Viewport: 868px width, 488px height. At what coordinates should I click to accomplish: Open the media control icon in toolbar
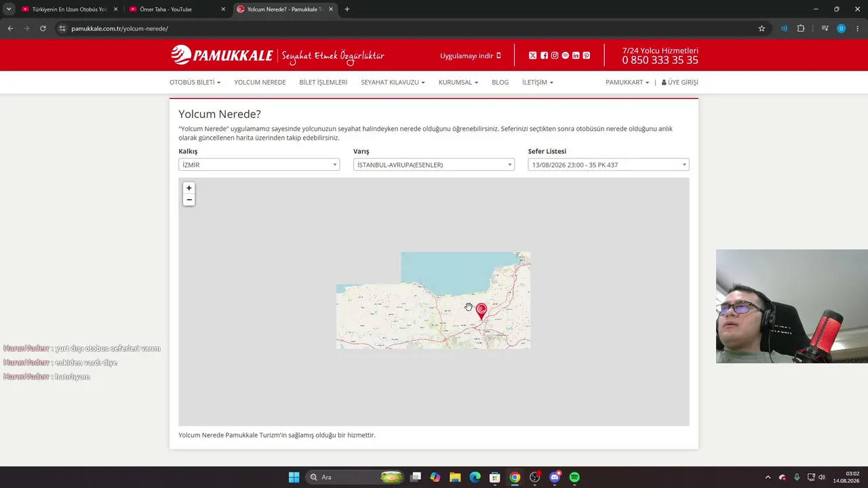(825, 28)
